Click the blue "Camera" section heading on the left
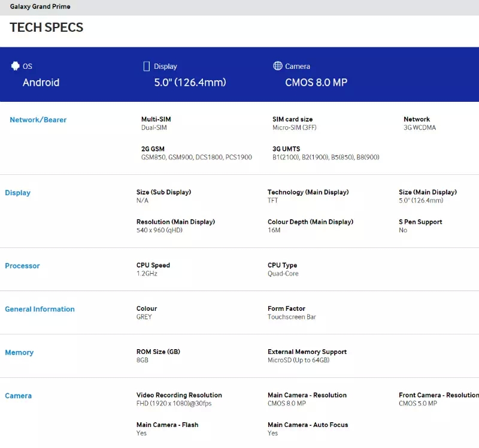The width and height of the screenshot is (479, 448). click(19, 396)
